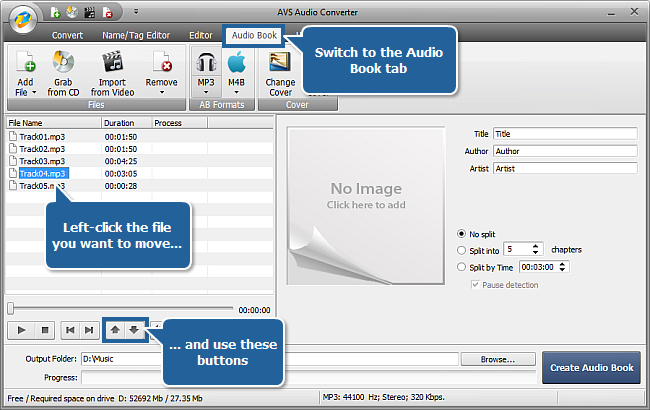The width and height of the screenshot is (650, 410).
Task: Decrease the chapters count spinner
Action: pos(536,252)
